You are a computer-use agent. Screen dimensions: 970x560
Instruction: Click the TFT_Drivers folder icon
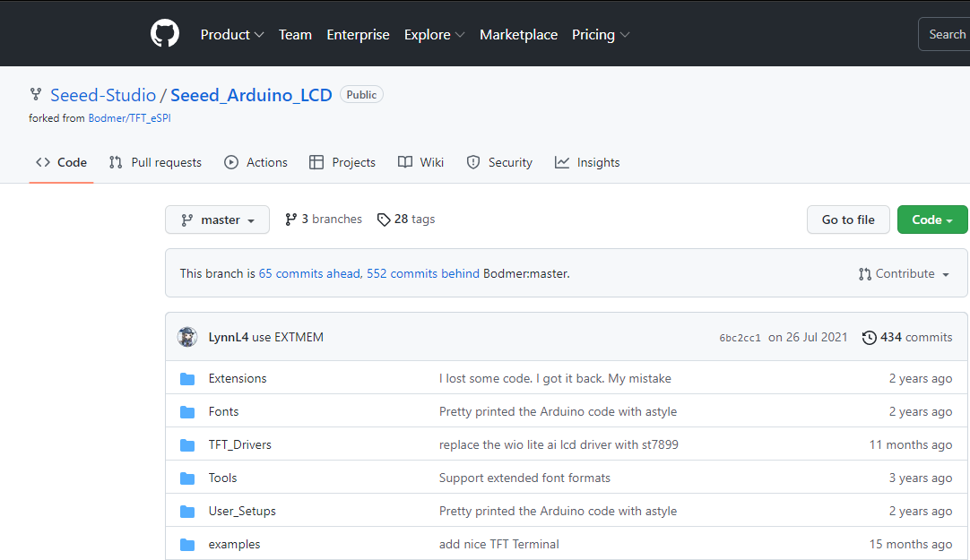(x=187, y=445)
